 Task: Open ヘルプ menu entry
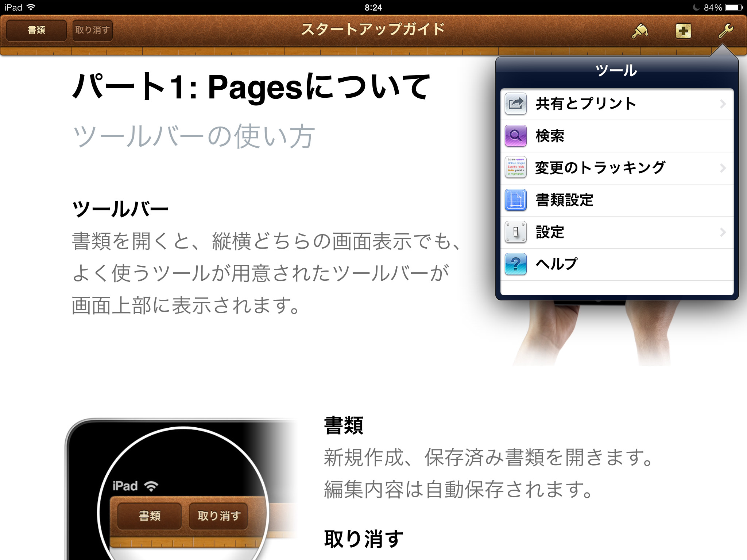point(617,264)
